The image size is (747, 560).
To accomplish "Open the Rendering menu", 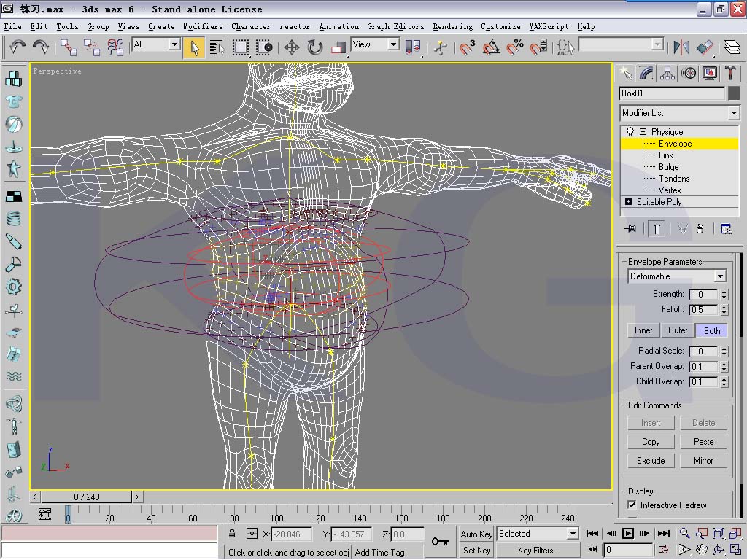I will [x=452, y=26].
